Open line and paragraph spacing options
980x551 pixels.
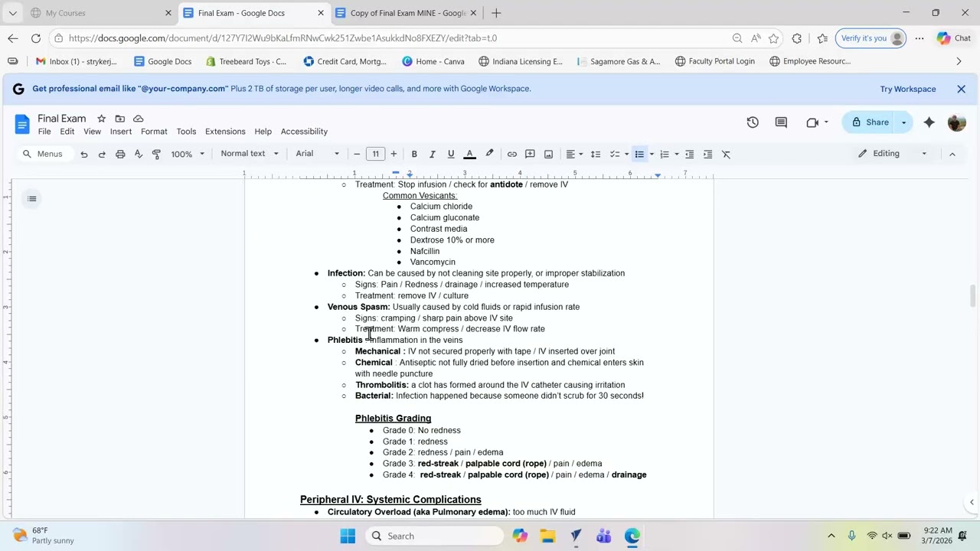pos(595,154)
